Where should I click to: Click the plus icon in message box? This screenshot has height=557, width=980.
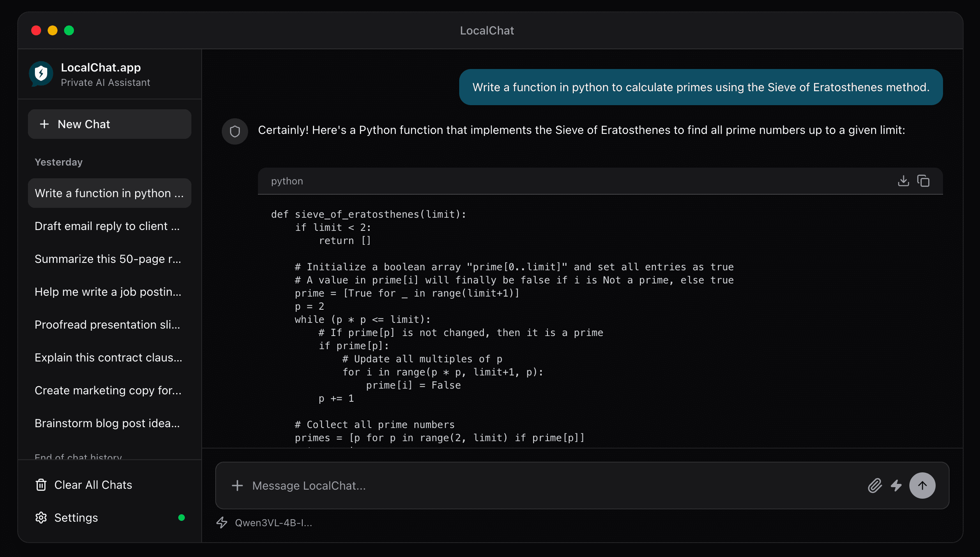(x=237, y=486)
